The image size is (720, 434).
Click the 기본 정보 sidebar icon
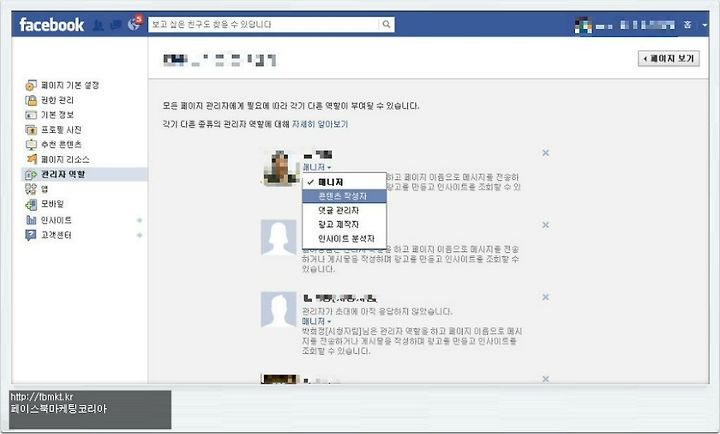click(x=31, y=115)
